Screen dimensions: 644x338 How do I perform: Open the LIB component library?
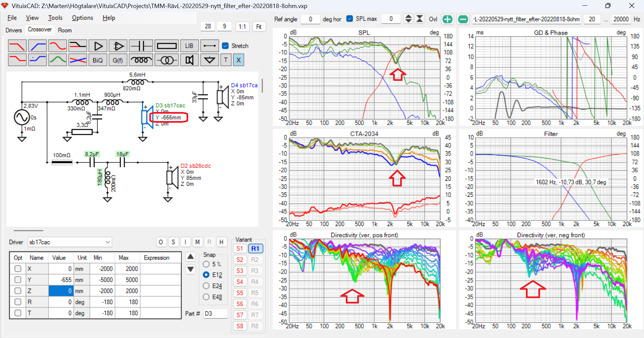(x=190, y=46)
